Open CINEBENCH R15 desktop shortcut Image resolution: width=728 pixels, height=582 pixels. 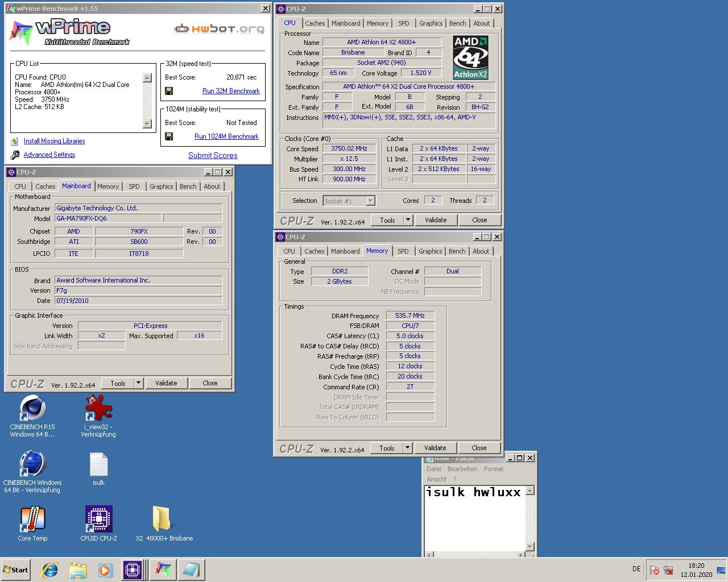tap(32, 417)
